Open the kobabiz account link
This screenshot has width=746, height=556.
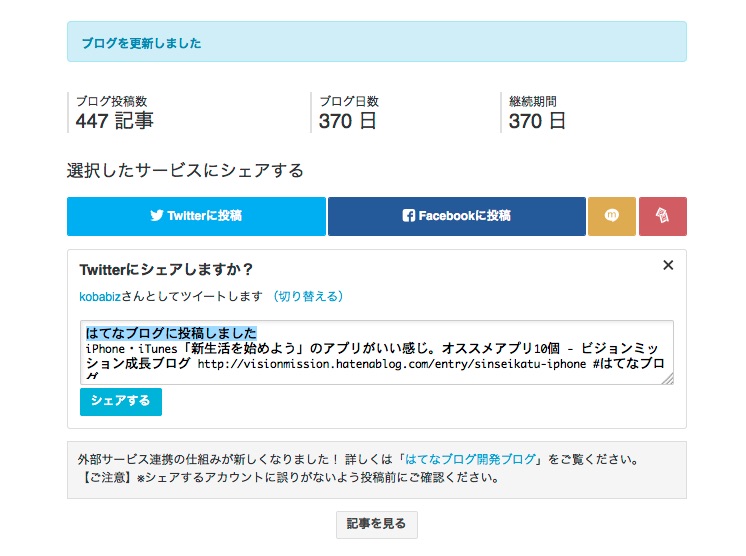[100, 297]
